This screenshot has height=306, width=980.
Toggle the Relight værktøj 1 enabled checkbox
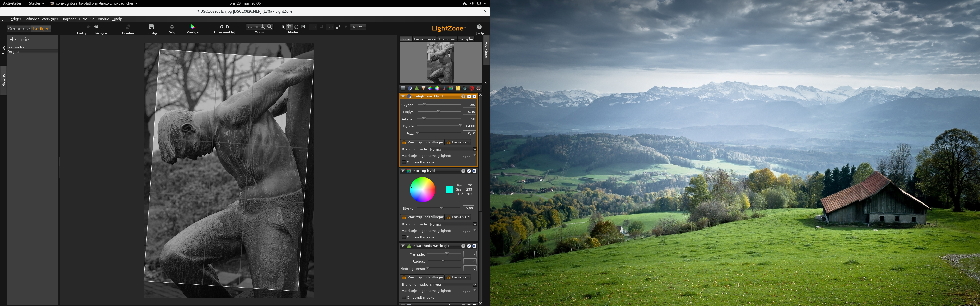point(469,97)
